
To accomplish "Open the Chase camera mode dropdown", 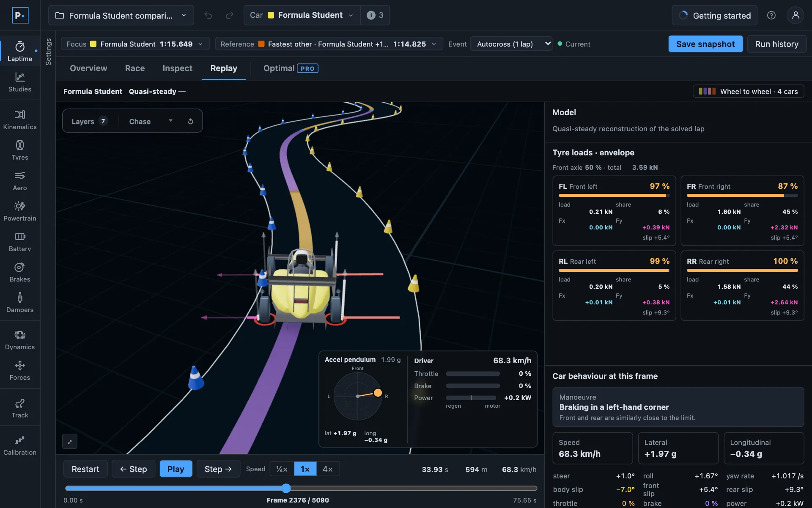I will pyautogui.click(x=151, y=121).
